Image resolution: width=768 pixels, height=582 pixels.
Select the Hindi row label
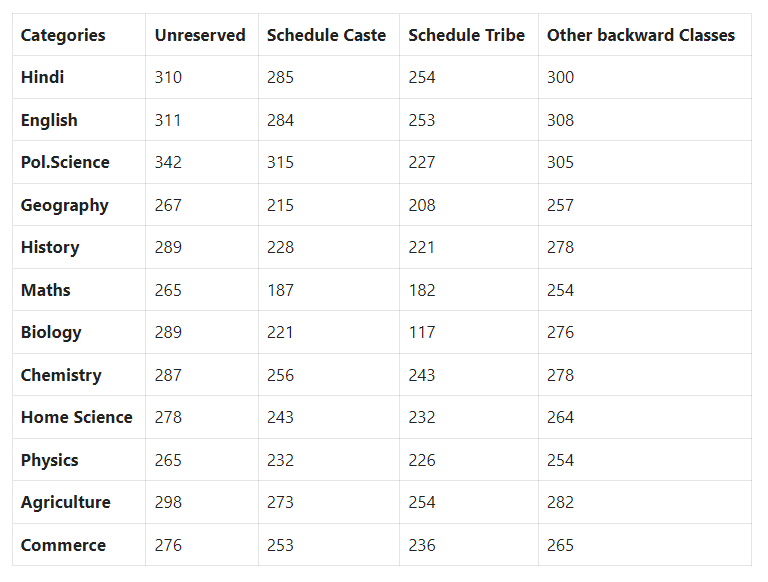coord(42,77)
